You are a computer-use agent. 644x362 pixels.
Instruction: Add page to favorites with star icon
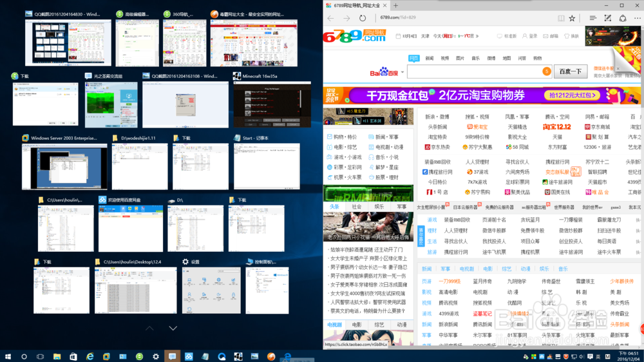pos(572,18)
